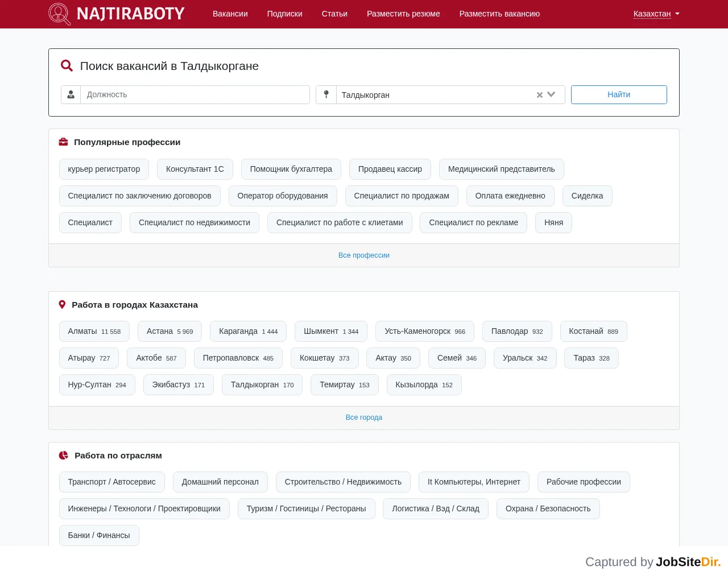Open the Все города link
728x579 pixels.
[364, 417]
